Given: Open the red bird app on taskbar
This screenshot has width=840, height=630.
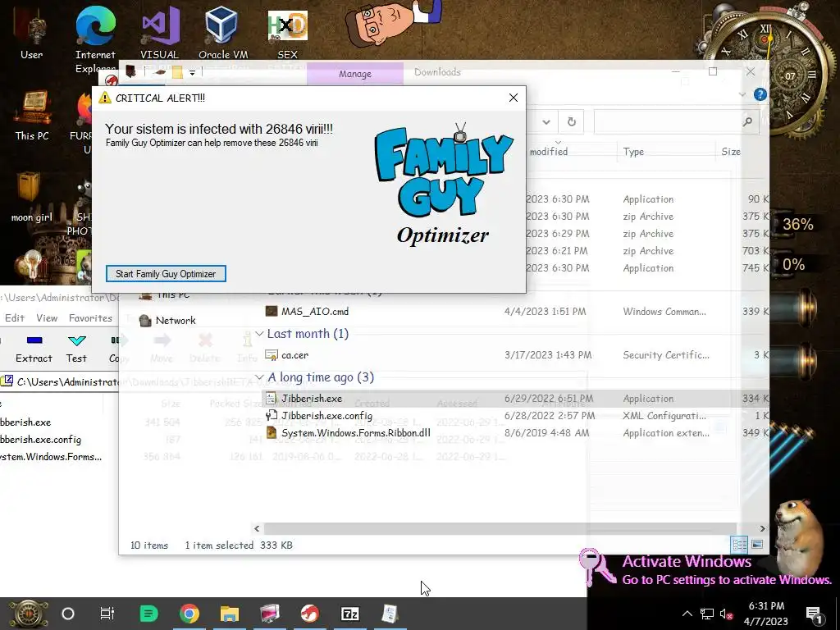Looking at the screenshot, I should pos(309,614).
